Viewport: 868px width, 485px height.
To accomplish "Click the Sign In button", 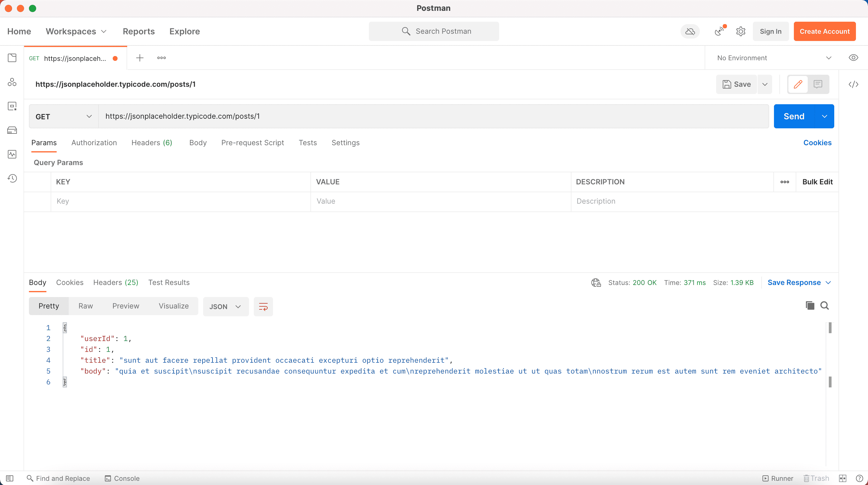I will pos(770,31).
